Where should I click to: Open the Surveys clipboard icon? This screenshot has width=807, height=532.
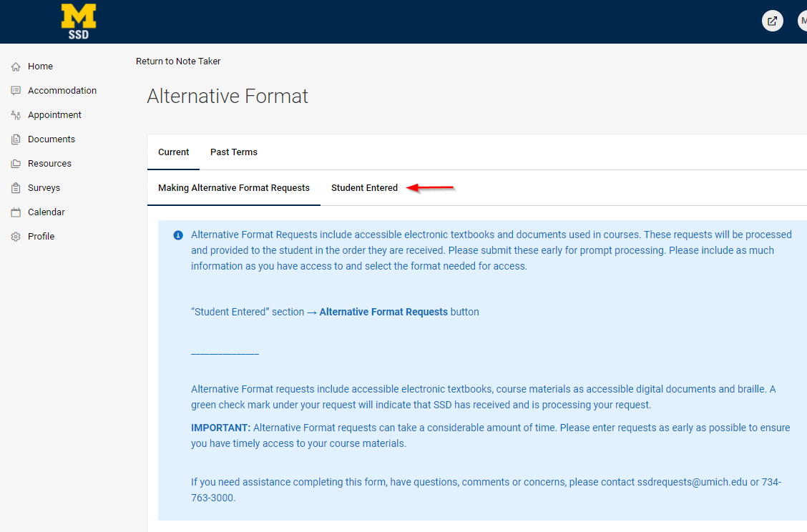pos(16,188)
